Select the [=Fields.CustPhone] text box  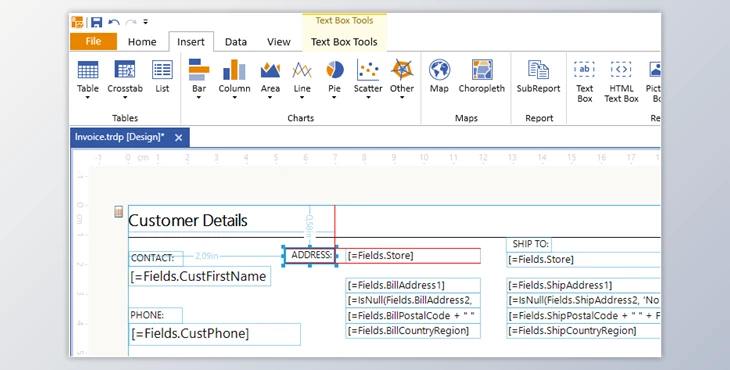click(x=214, y=334)
